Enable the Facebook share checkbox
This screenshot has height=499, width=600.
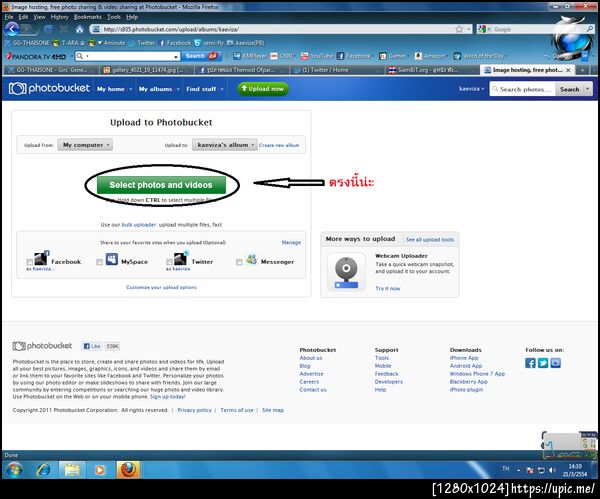(29, 262)
